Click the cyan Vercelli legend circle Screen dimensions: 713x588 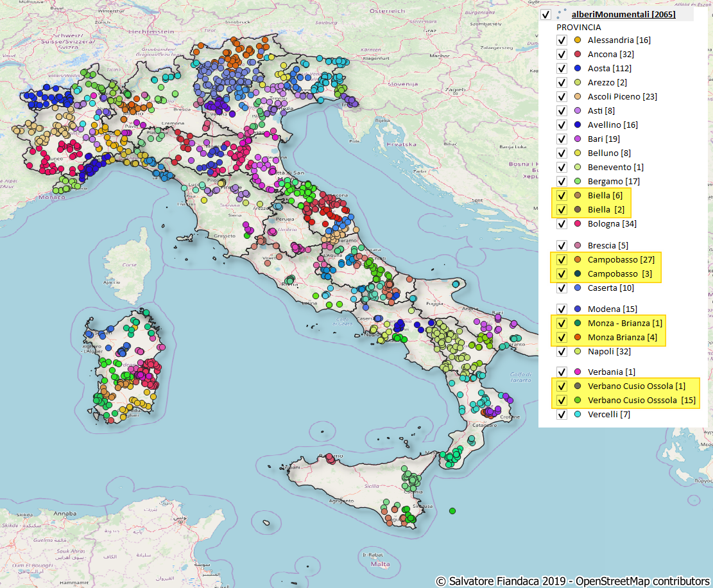(577, 414)
